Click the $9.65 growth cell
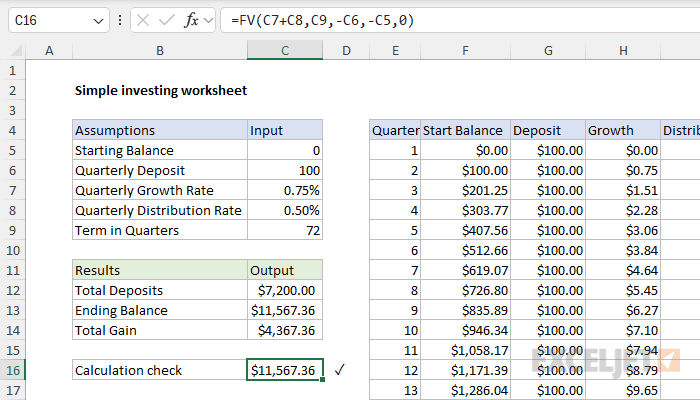Image resolution: width=700 pixels, height=400 pixels. click(623, 390)
